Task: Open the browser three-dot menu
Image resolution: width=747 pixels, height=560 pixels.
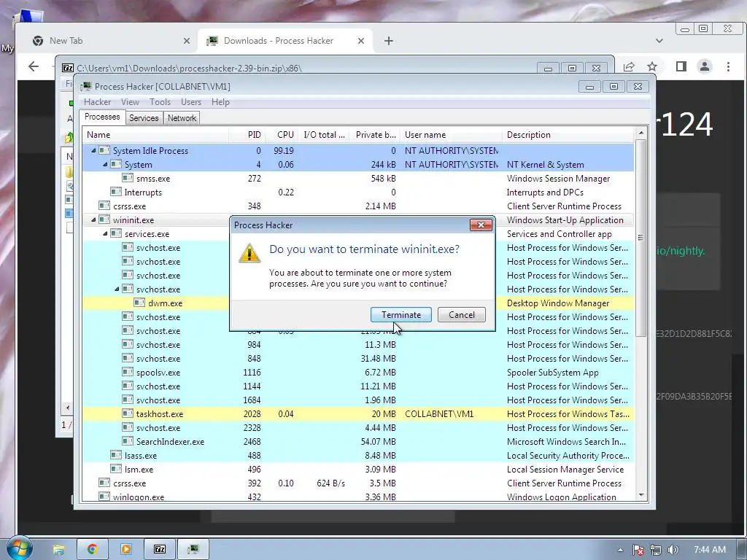Action: coord(728,66)
